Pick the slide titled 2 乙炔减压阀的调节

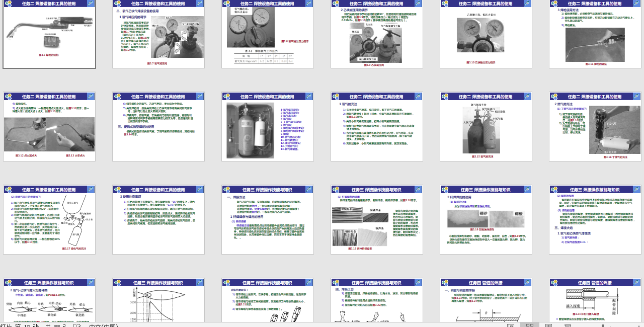[x=377, y=34]
